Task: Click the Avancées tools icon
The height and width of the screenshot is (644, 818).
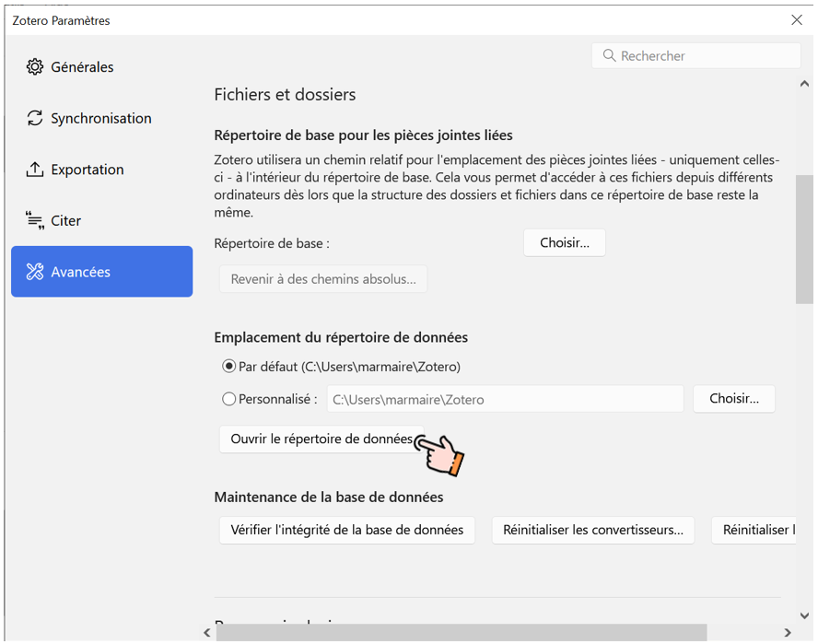Action: point(35,272)
